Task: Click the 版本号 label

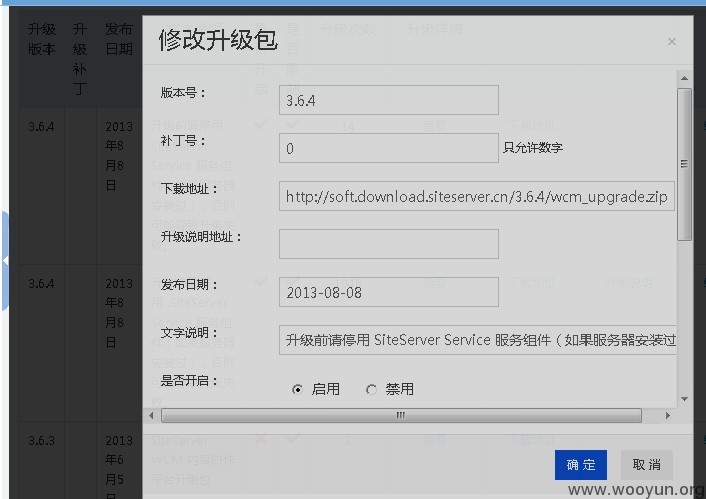Action: pyautogui.click(x=183, y=93)
